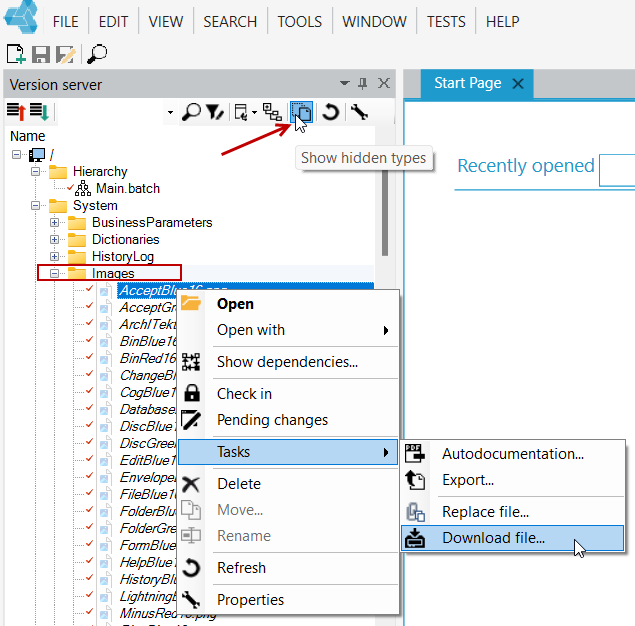Screen dimensions: 635x626
Task: Select Main.batch in the tree
Action: coord(128,188)
